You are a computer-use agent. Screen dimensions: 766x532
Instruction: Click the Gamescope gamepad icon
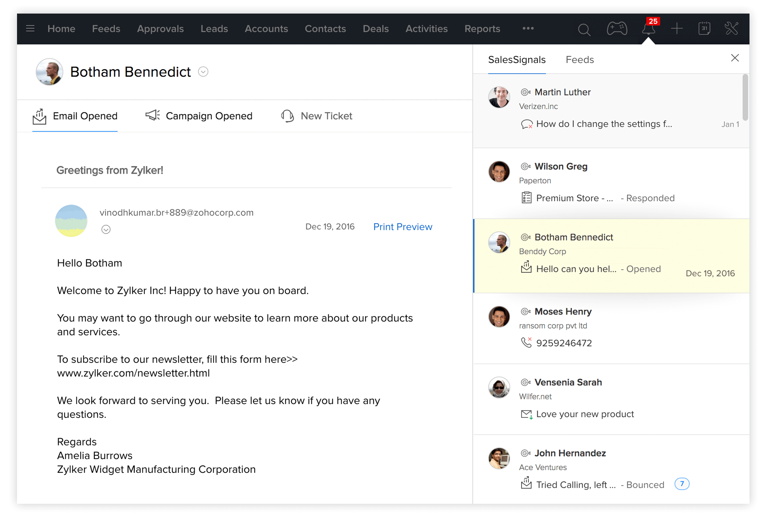click(x=617, y=29)
